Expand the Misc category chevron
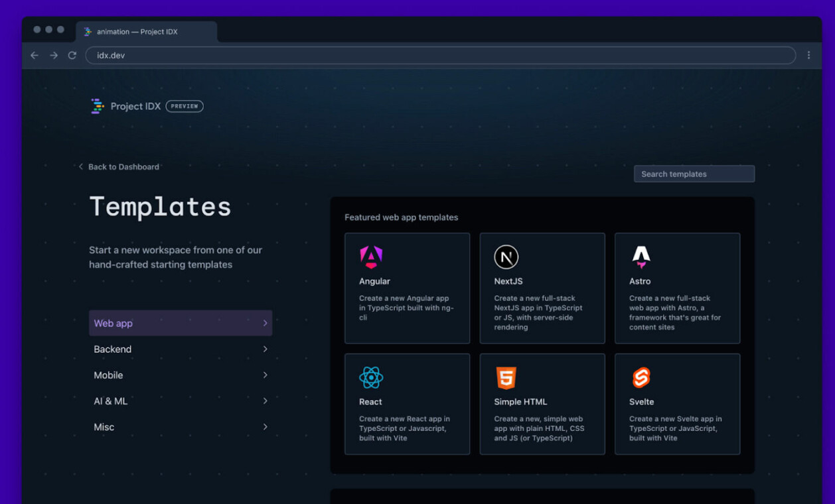This screenshot has width=835, height=504. [x=265, y=426]
